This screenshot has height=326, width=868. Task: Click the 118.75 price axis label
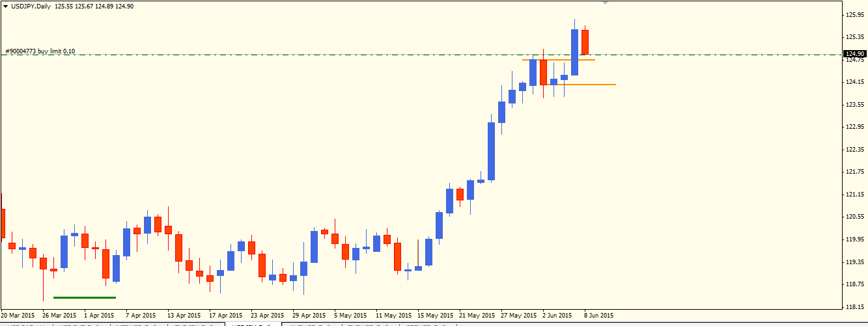coord(854,284)
